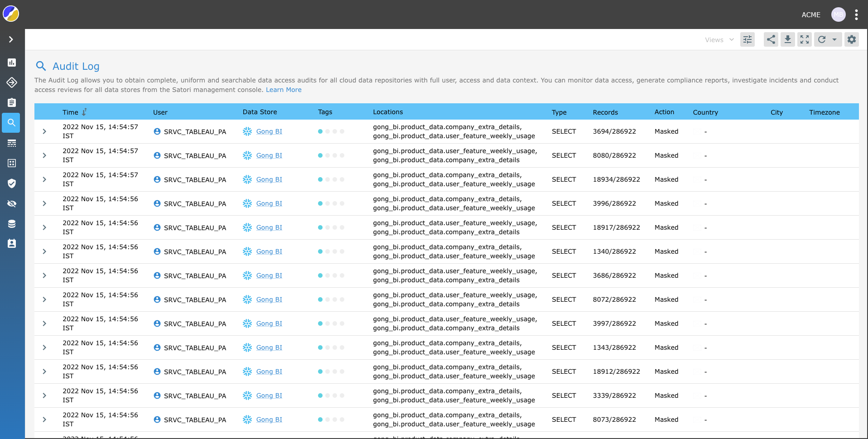Screen dimensions: 868x439
Task: Expand the left sidebar navigation
Action: 11,39
